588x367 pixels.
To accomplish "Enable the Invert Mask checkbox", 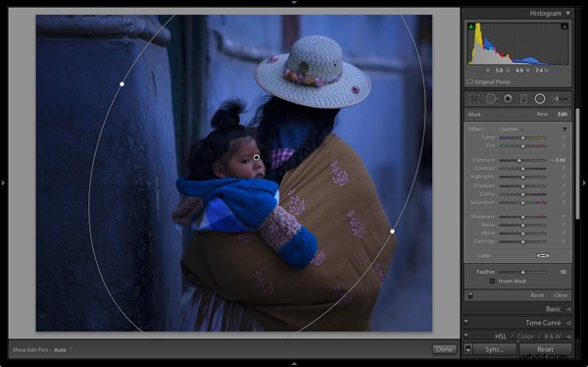I will pos(492,281).
